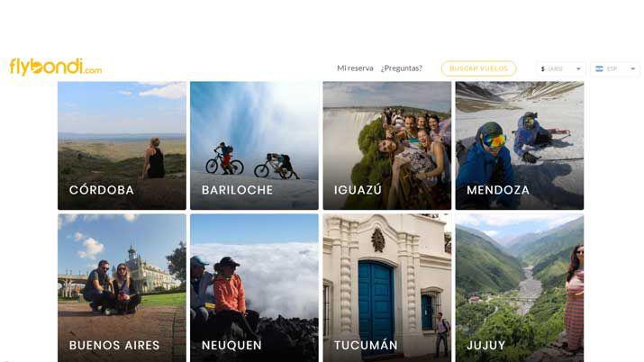Image resolution: width=644 pixels, height=362 pixels.
Task: Open the ARS currency dropdown arrow
Action: click(x=578, y=69)
